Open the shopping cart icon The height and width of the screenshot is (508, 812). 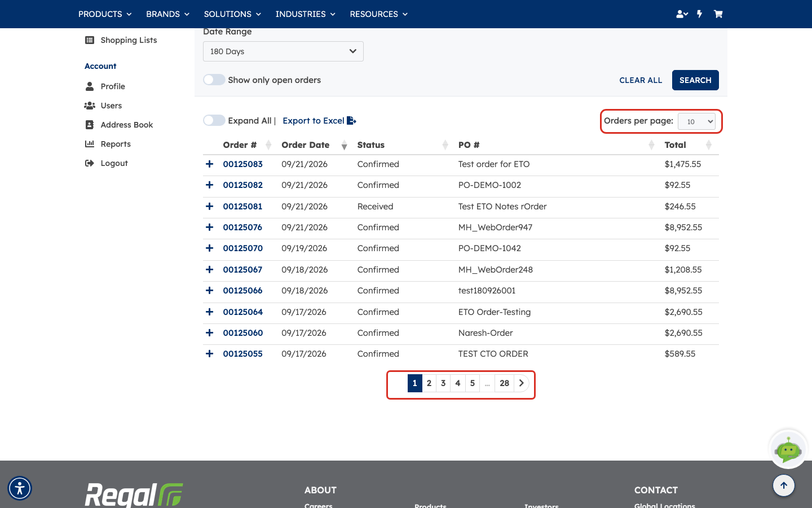pos(718,14)
